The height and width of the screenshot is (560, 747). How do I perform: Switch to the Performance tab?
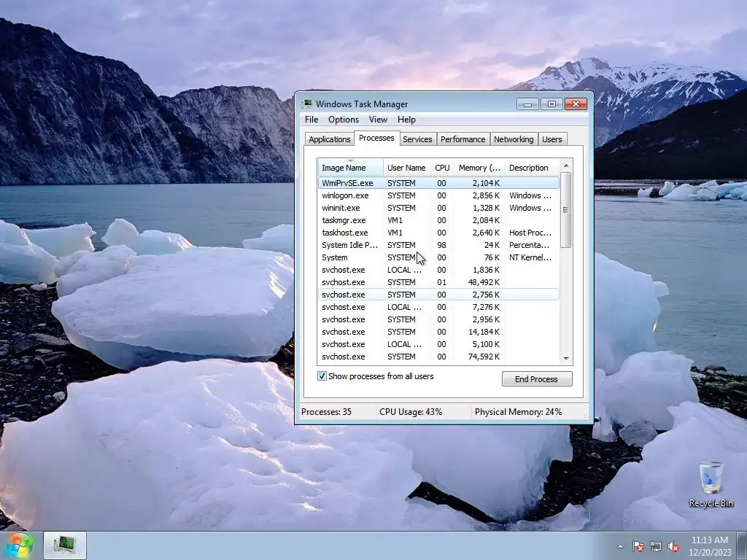click(463, 139)
